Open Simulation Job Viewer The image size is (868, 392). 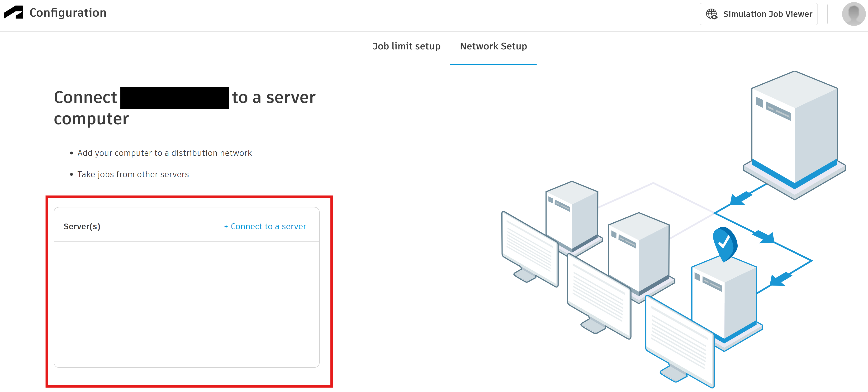(759, 14)
